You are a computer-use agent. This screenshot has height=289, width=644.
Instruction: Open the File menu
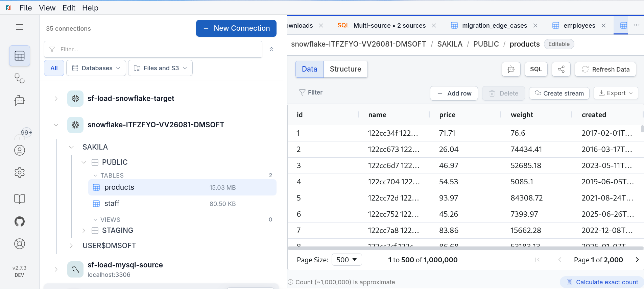[26, 8]
